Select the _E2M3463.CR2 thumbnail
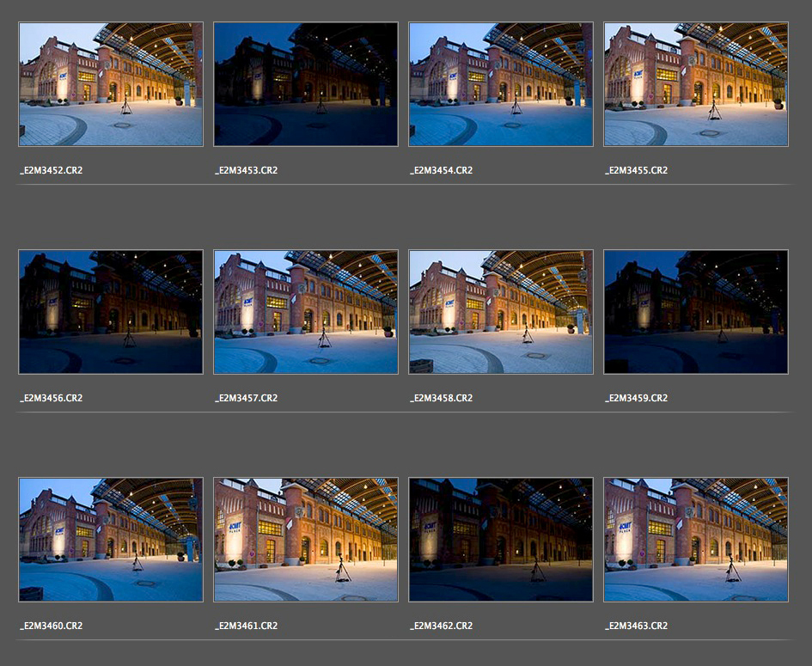The image size is (812, 666). coord(696,540)
